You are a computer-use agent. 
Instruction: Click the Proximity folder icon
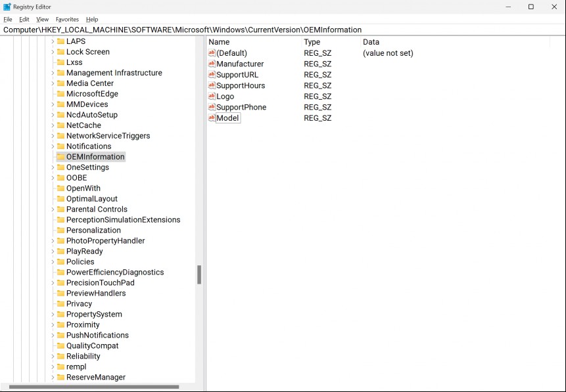coord(60,324)
